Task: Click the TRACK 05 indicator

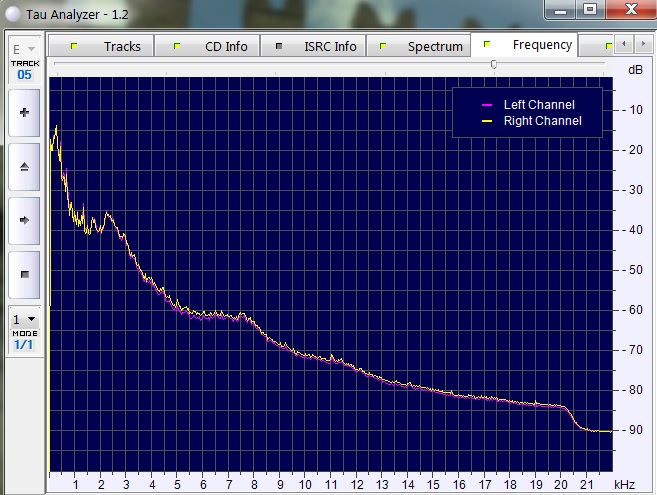Action: (x=24, y=69)
